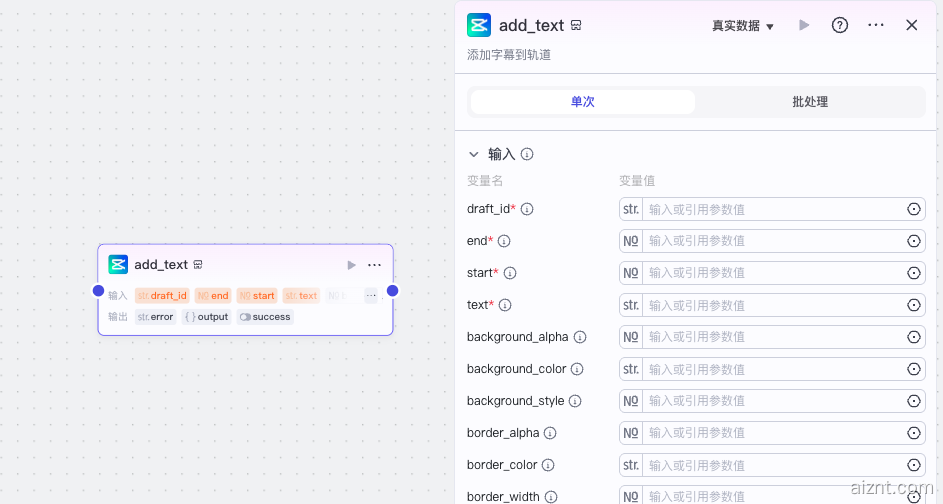Focus the text value input field

(x=772, y=305)
